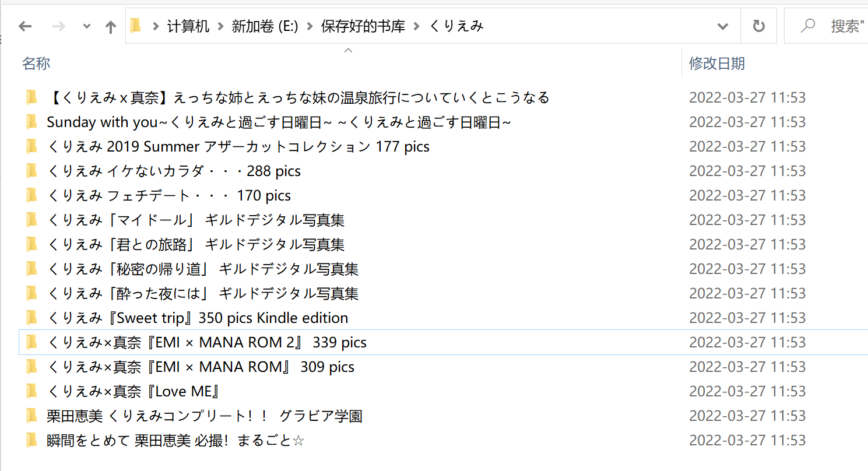Screen dimensions: 868x471
Task: Select EMI × MANA ROM 2 folder
Action: click(207, 342)
